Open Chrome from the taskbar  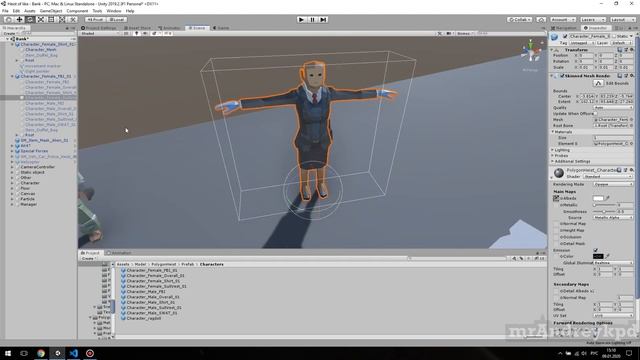pyautogui.click(x=41, y=353)
